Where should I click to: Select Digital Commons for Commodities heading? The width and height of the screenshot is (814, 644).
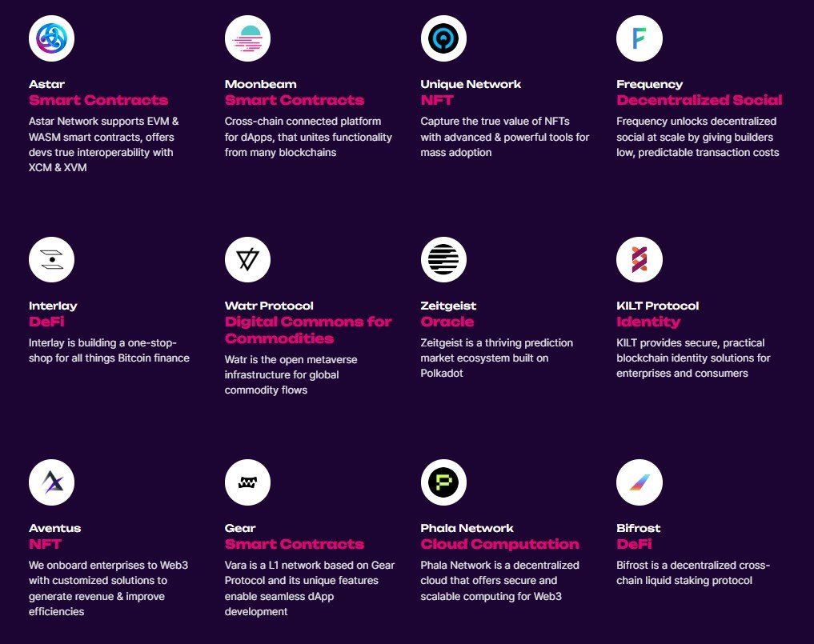click(308, 330)
